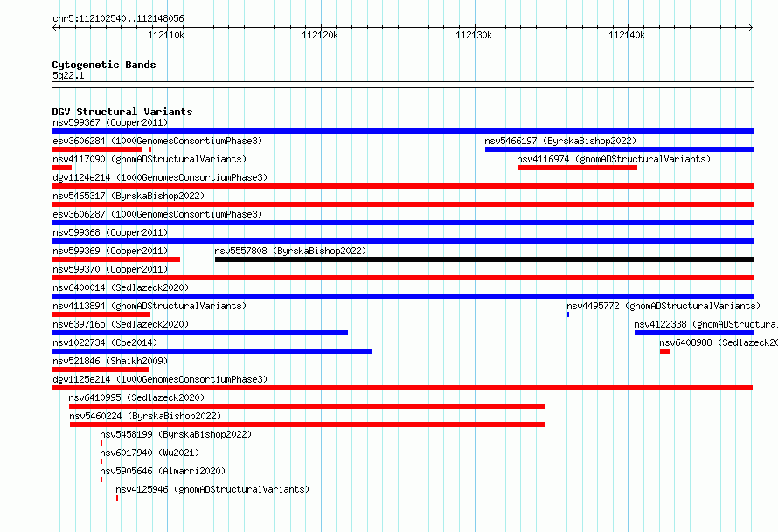Select the red nsv4113894 bar
This screenshot has height=532, width=778.
click(x=101, y=314)
